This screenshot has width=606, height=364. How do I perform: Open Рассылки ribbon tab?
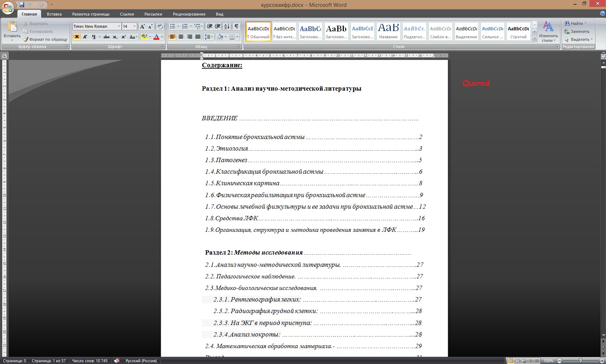153,14
